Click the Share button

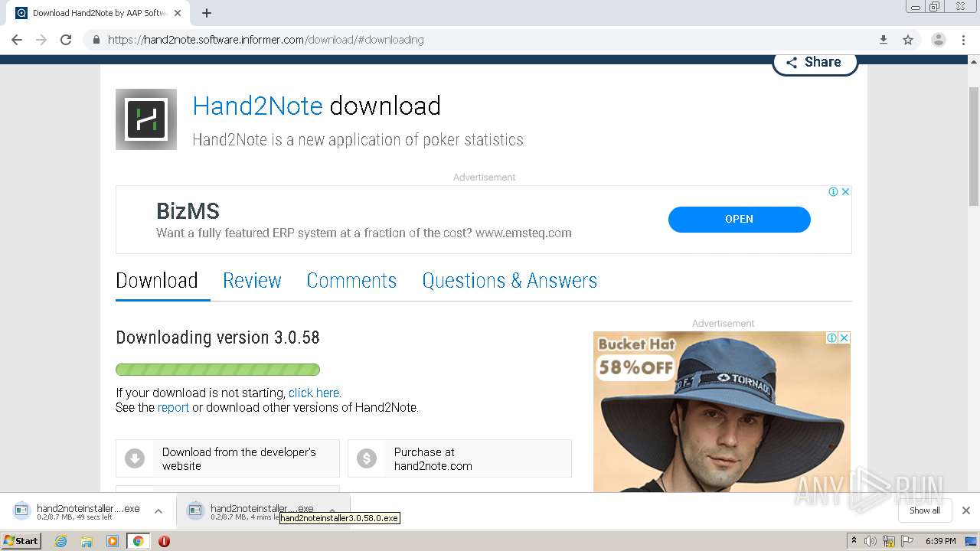point(815,63)
